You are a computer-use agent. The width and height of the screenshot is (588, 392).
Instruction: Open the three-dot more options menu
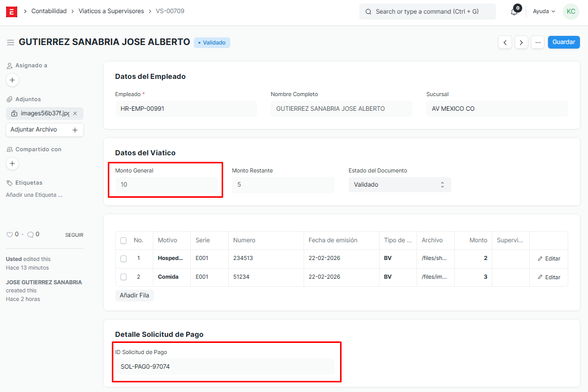pos(537,42)
